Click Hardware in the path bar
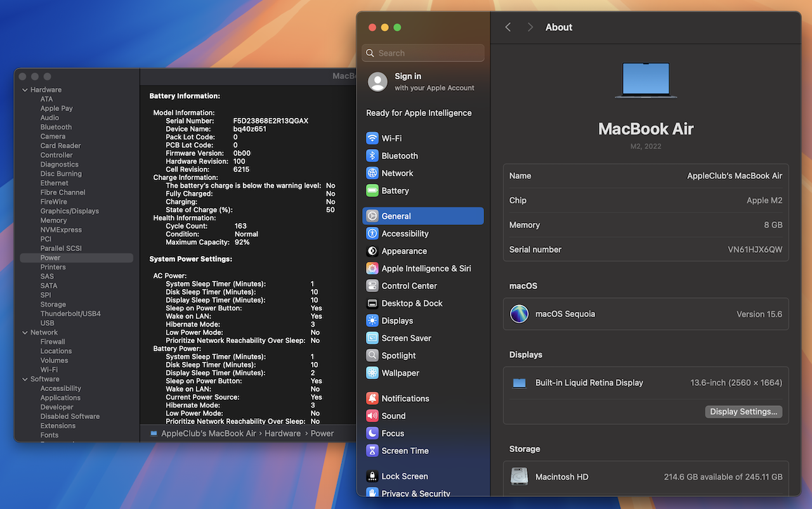812x509 pixels. click(x=282, y=434)
